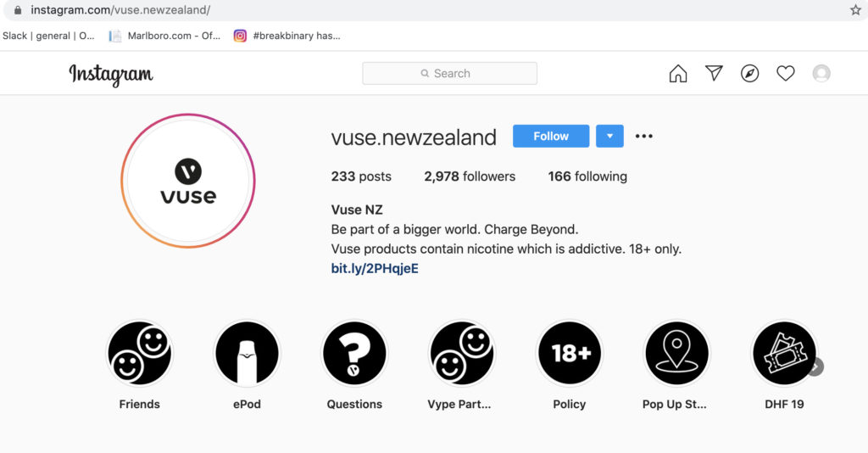
Task: Select the Vuse NZ display name
Action: tap(357, 210)
